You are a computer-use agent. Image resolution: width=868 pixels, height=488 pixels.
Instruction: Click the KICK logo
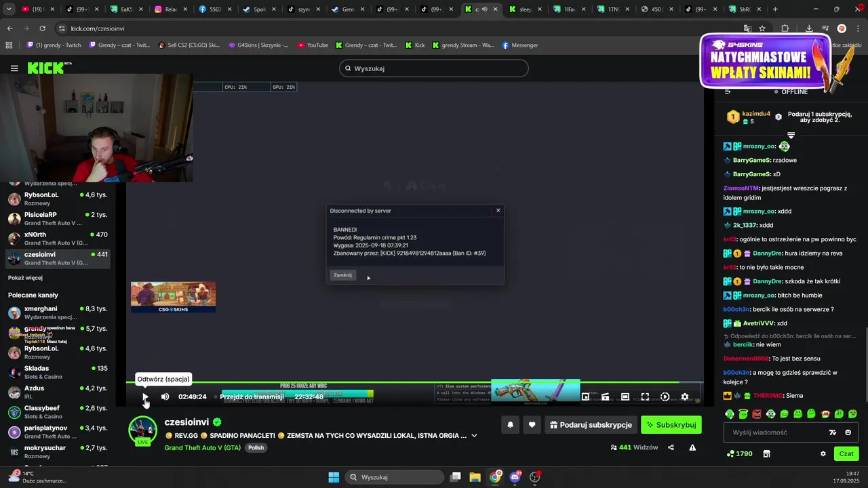click(x=49, y=68)
